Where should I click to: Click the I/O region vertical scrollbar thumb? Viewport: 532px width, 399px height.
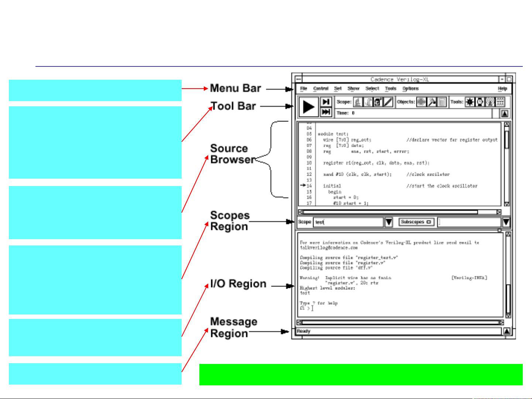(508, 299)
